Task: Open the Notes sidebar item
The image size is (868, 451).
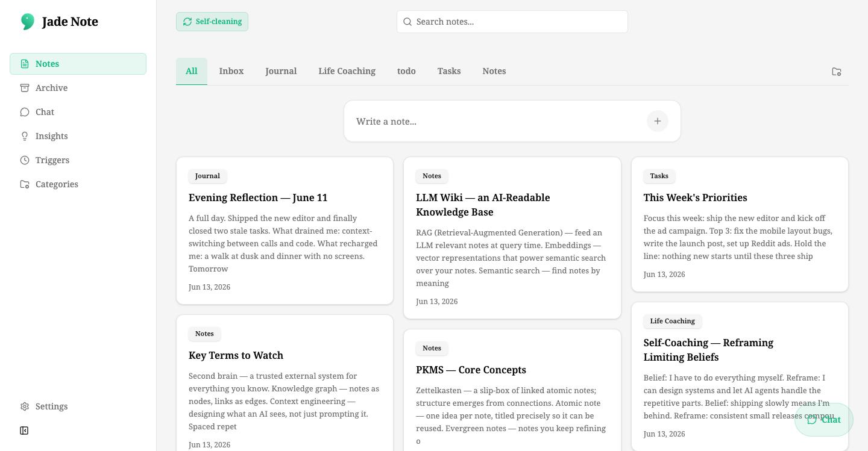Action: 78,64
